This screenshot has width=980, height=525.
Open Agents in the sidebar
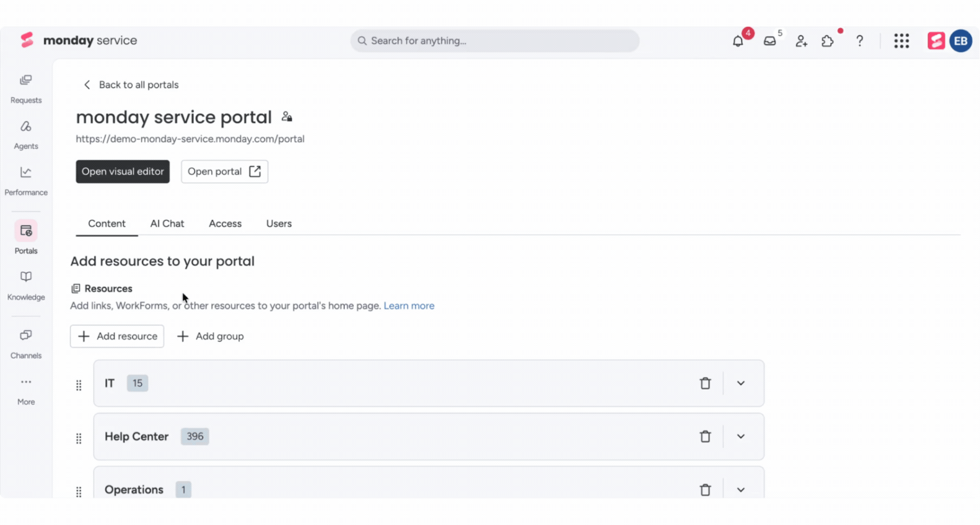coord(26,135)
